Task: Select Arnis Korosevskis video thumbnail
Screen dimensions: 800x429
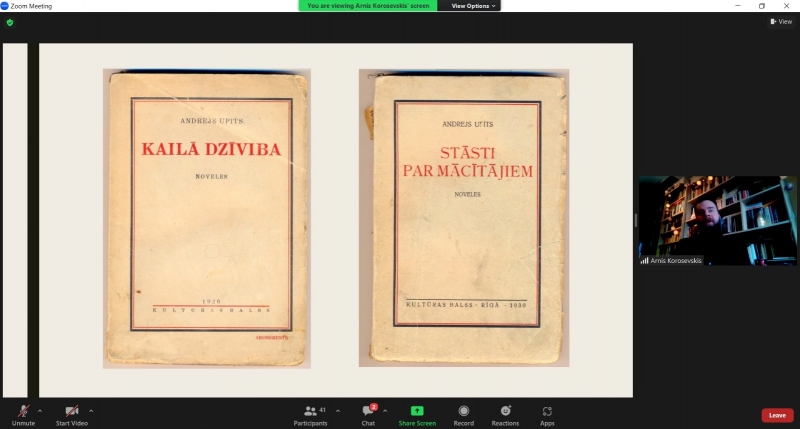Action: [717, 220]
